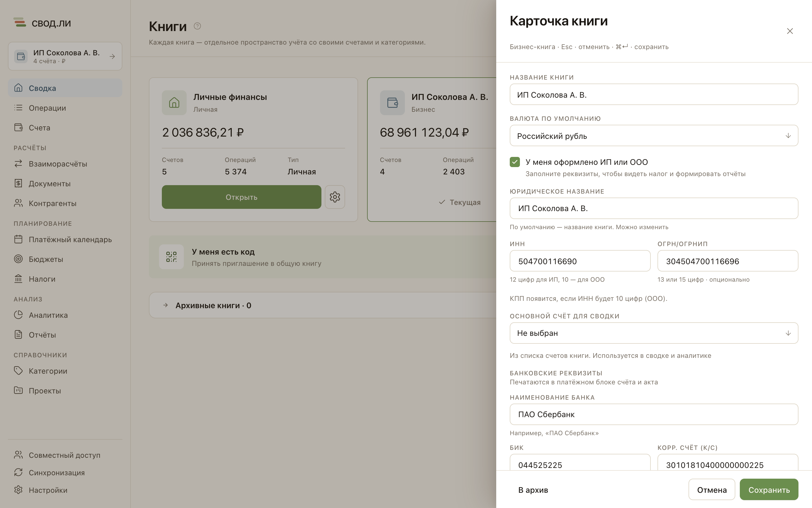Image resolution: width=812 pixels, height=508 pixels.
Task: Click 'У меня есть код' invitation banner
Action: (323, 257)
